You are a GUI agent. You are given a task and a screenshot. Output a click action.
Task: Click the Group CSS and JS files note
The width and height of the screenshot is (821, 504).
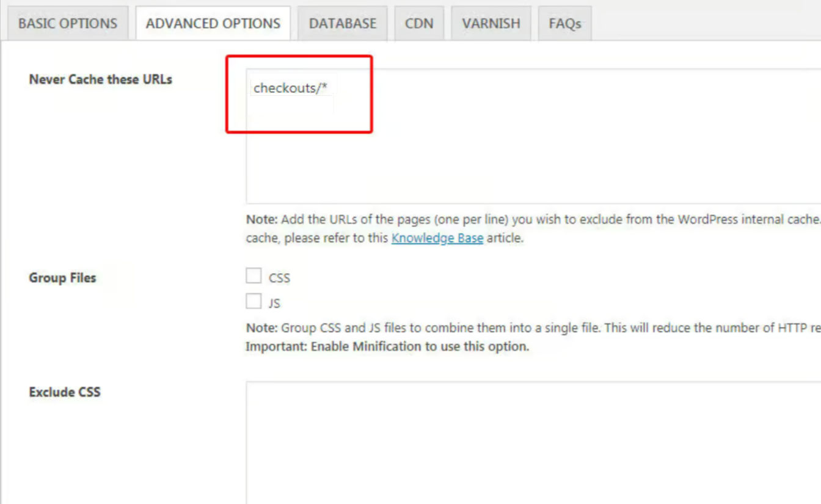tap(531, 328)
